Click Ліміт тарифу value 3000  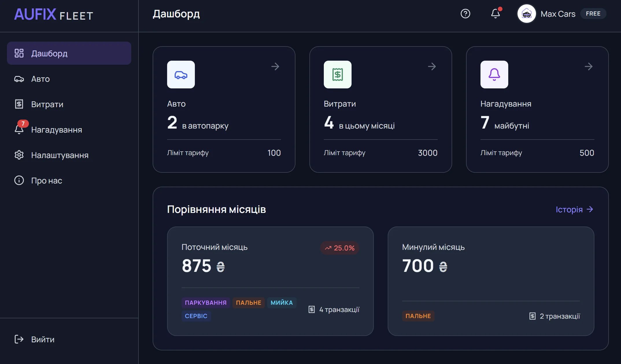tap(428, 153)
